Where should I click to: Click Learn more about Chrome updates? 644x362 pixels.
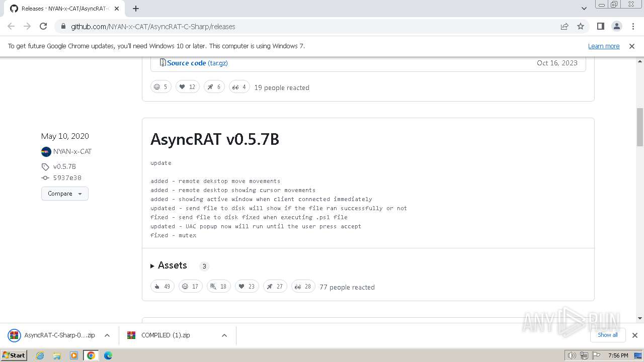604,46
